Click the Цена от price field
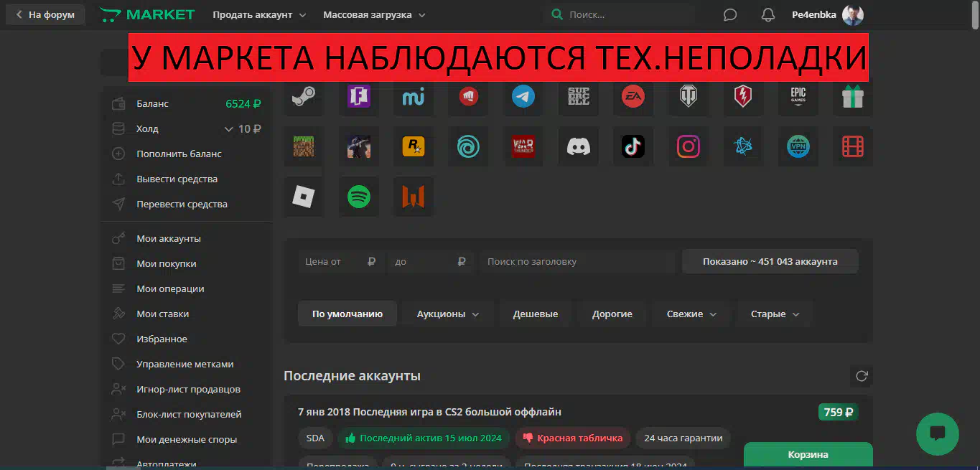 (340, 262)
